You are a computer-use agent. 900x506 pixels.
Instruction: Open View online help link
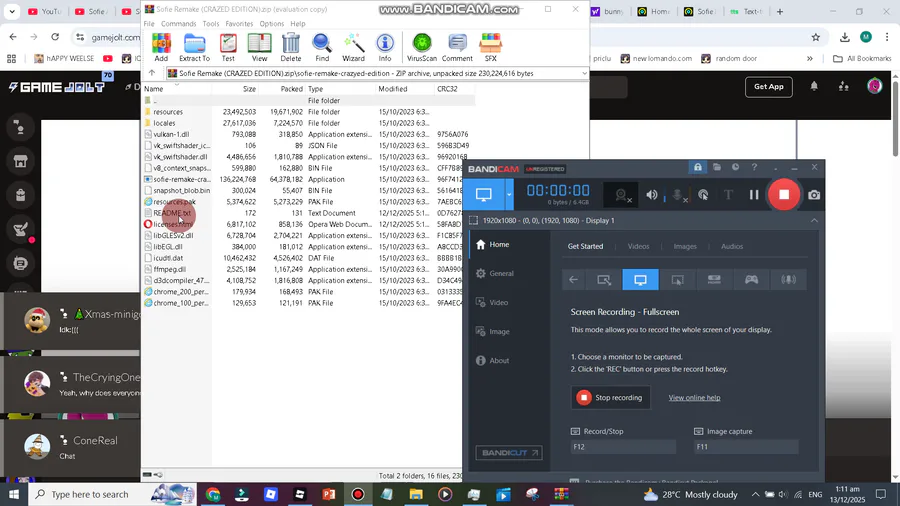click(694, 398)
